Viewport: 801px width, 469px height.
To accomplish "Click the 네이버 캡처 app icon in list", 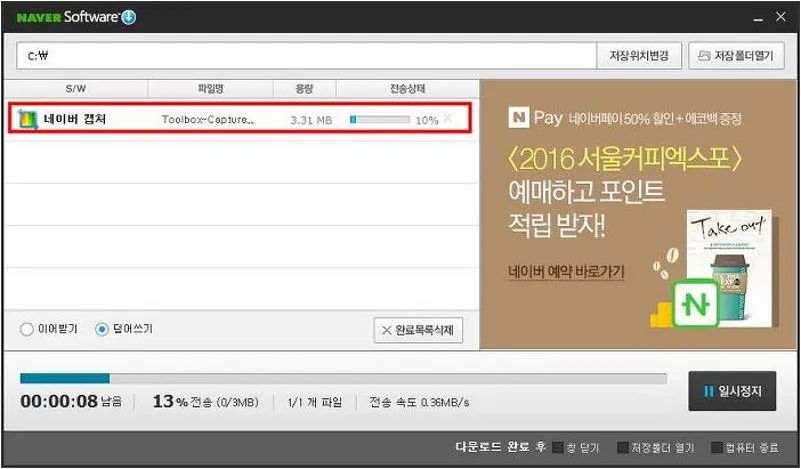I will click(28, 120).
